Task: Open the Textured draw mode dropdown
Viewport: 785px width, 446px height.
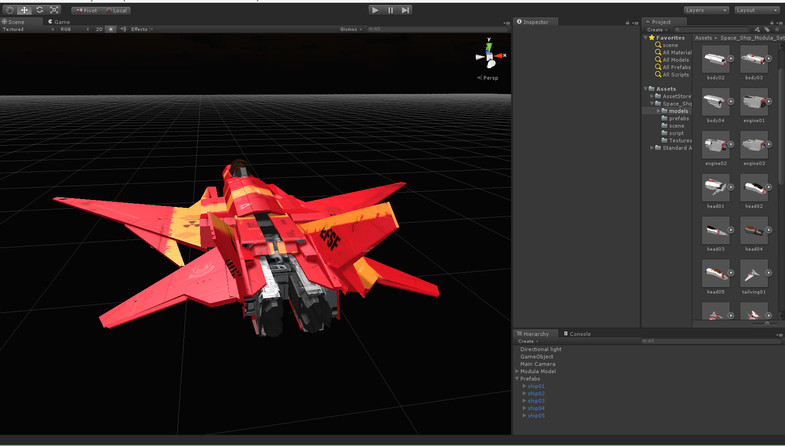Action: (28, 29)
